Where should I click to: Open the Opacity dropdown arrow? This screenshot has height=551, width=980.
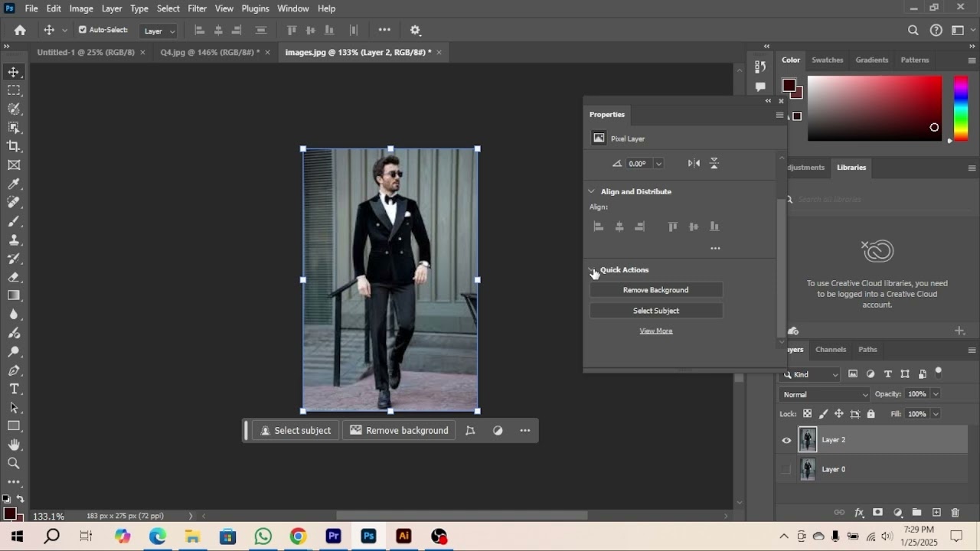click(936, 394)
